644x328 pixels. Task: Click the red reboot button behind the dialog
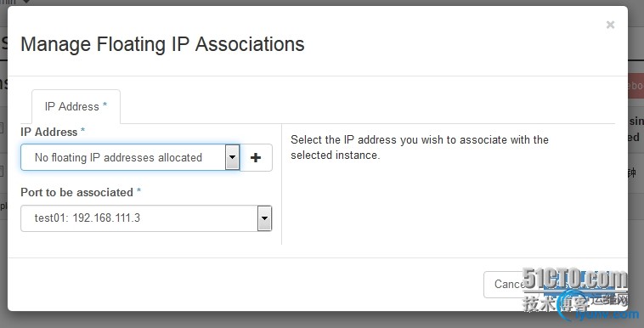(x=636, y=86)
